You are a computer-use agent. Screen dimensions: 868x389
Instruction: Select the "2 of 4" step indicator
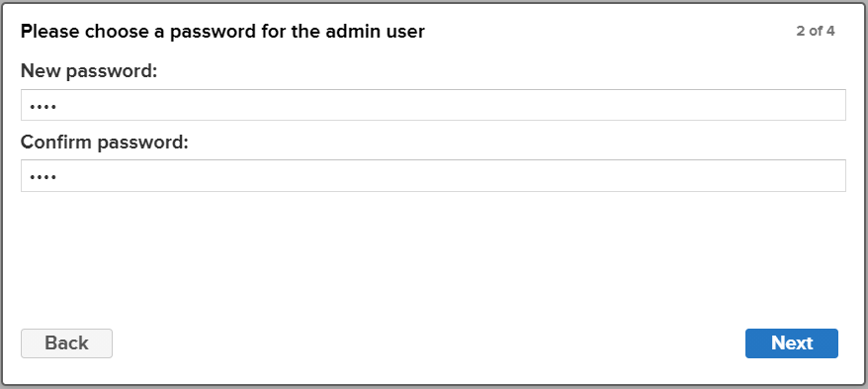pos(816,31)
